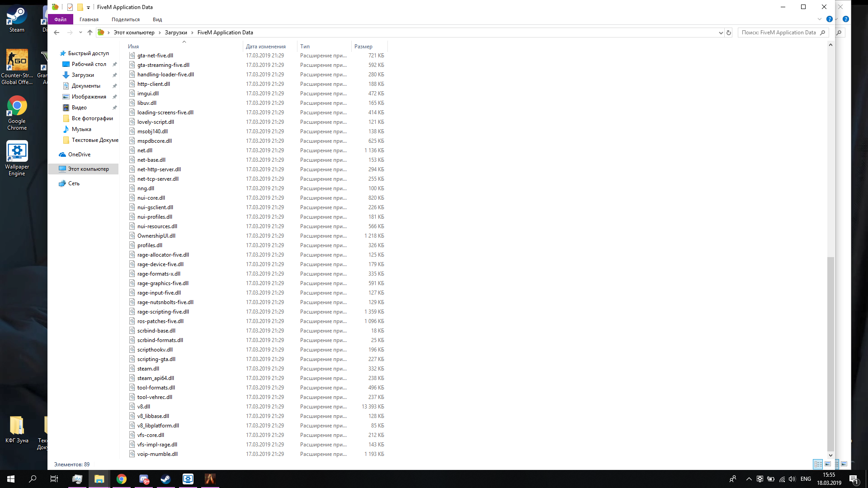868x488 pixels.
Task: Select Сеть in navigation pane
Action: pyautogui.click(x=74, y=183)
